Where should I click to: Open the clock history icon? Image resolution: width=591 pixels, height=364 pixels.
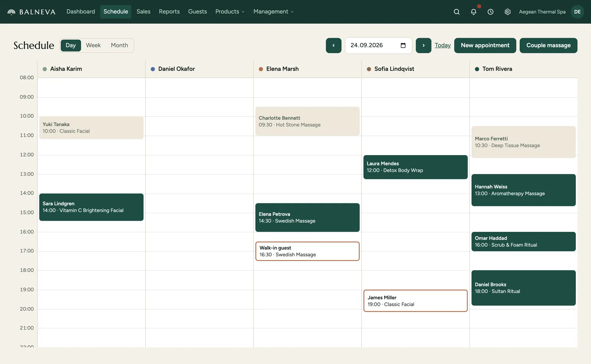point(491,12)
